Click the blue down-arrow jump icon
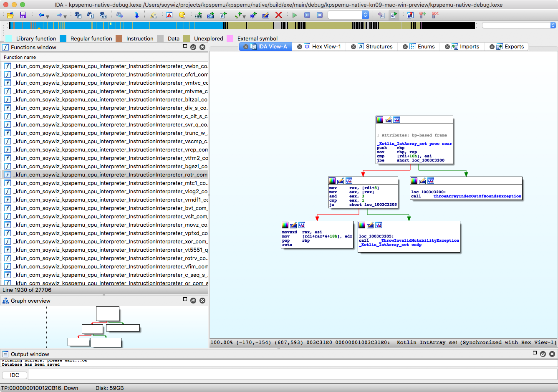The image size is (558, 392). (x=136, y=15)
